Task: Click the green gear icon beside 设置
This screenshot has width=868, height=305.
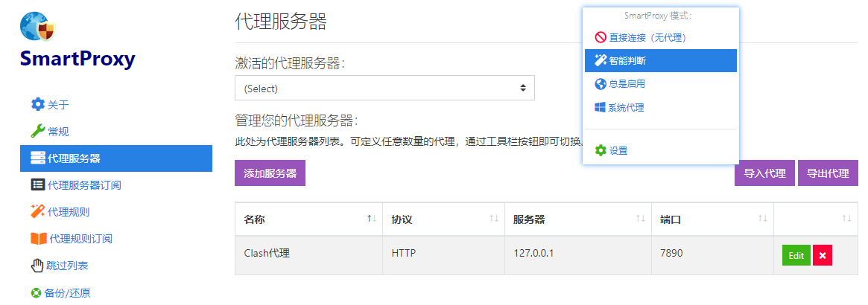Action: click(601, 150)
